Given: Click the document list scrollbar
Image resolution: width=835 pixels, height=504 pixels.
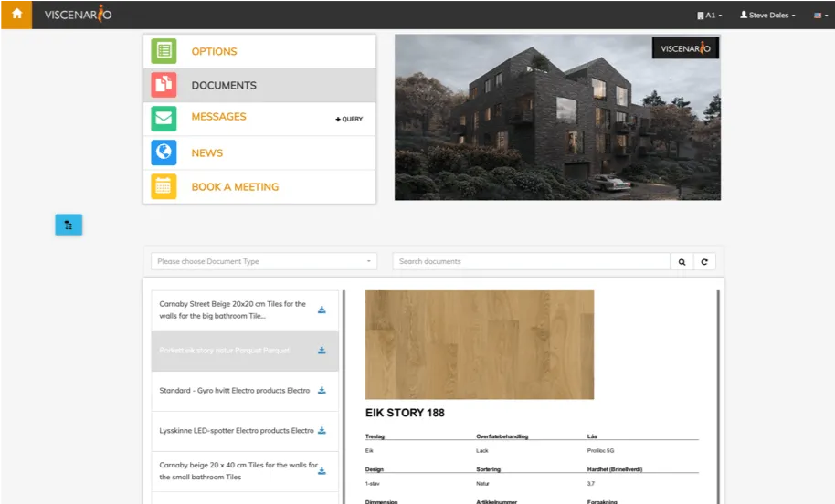Looking at the screenshot, I should (344, 397).
